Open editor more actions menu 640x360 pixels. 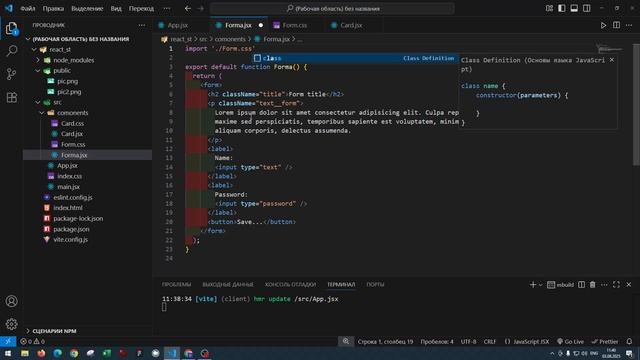[x=629, y=25]
